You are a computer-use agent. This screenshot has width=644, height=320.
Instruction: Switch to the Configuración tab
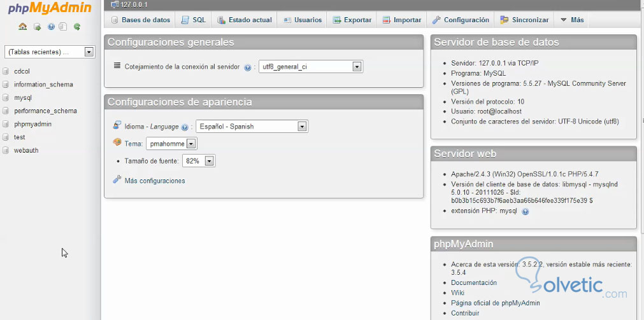461,20
